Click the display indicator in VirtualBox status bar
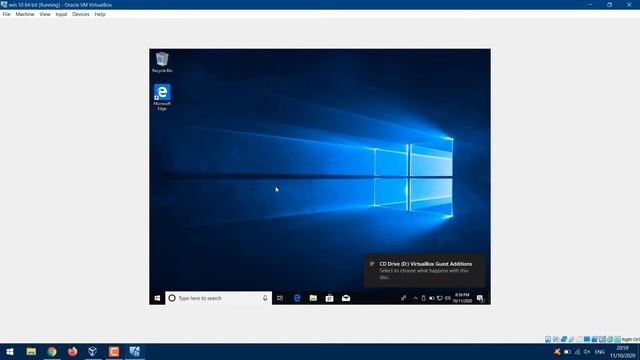Image resolution: width=640 pixels, height=360 pixels. point(587,339)
